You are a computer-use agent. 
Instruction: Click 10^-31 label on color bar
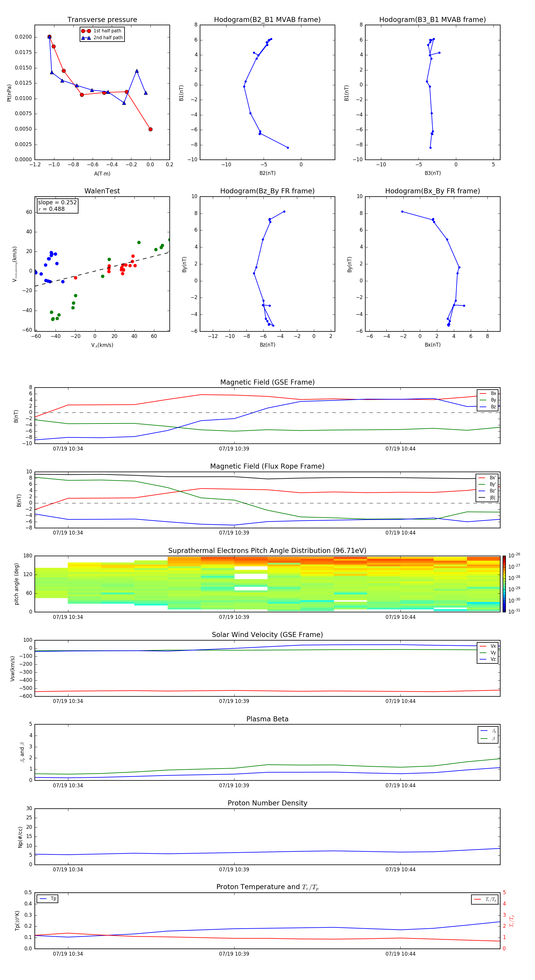pos(514,611)
